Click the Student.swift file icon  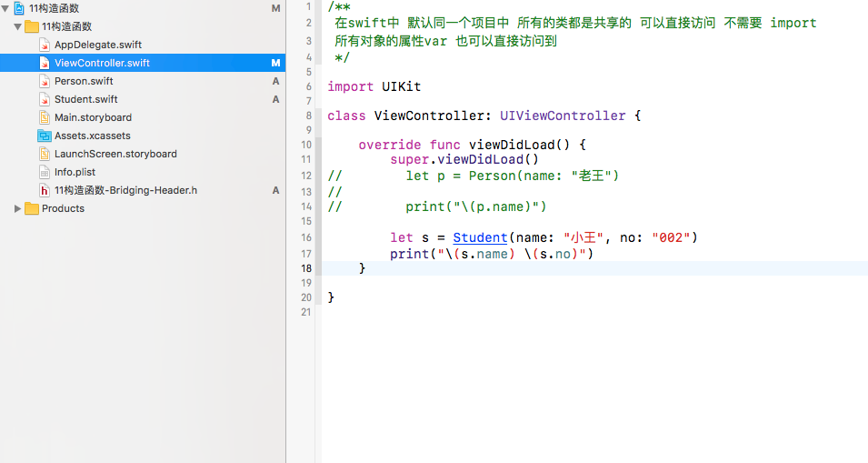click(x=45, y=100)
